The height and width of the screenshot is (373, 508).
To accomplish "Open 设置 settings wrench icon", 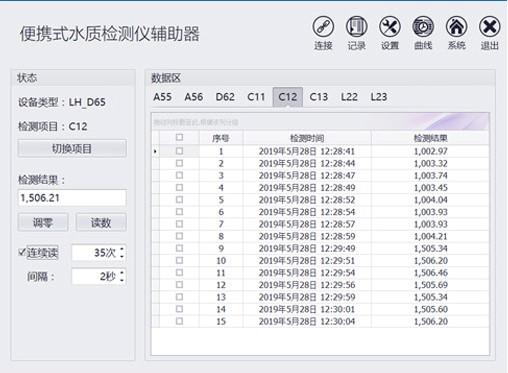I will 390,27.
